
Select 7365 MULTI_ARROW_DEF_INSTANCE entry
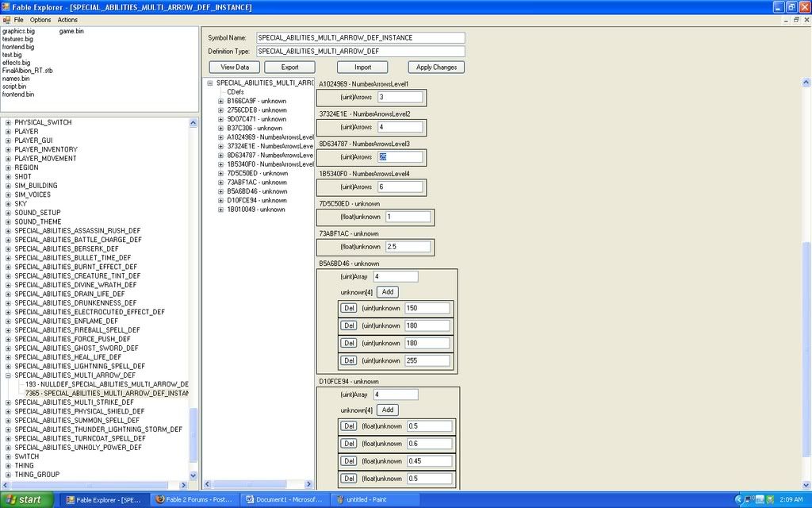tap(107, 394)
